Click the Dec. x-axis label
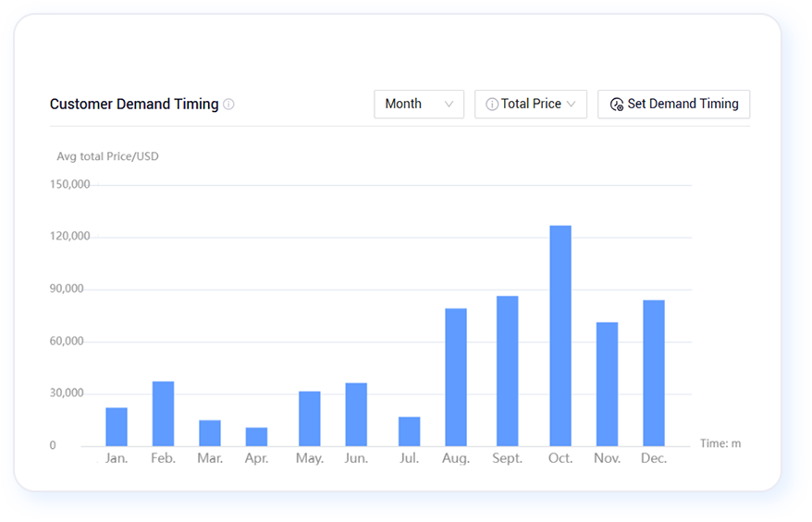812x522 pixels. 654,458
